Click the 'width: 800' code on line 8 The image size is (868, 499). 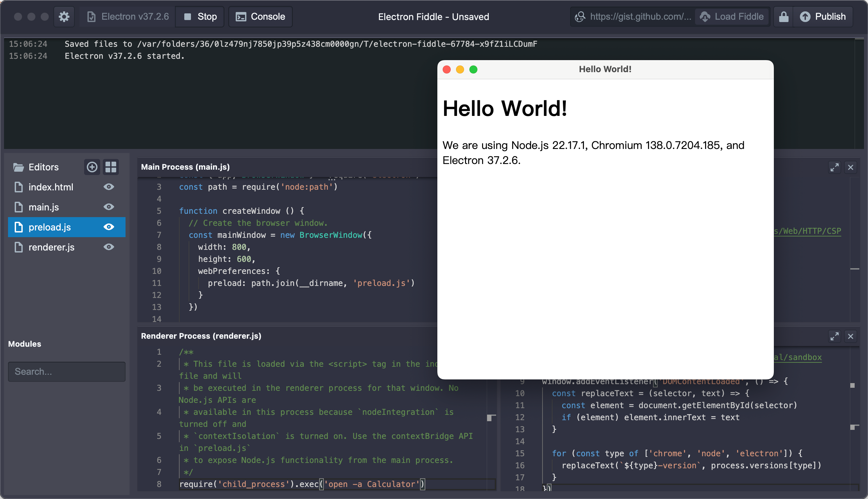pos(224,247)
